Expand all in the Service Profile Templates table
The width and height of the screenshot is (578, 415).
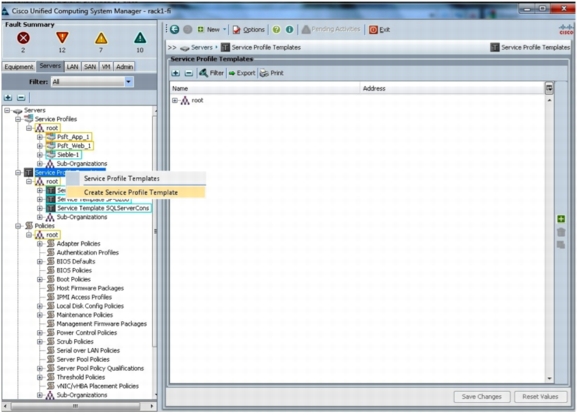tap(176, 73)
